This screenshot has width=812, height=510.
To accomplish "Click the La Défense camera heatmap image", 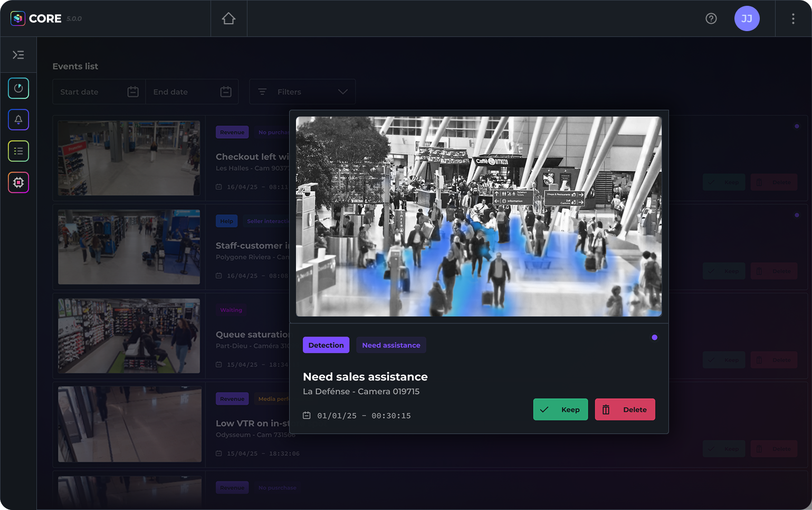I will (x=479, y=216).
